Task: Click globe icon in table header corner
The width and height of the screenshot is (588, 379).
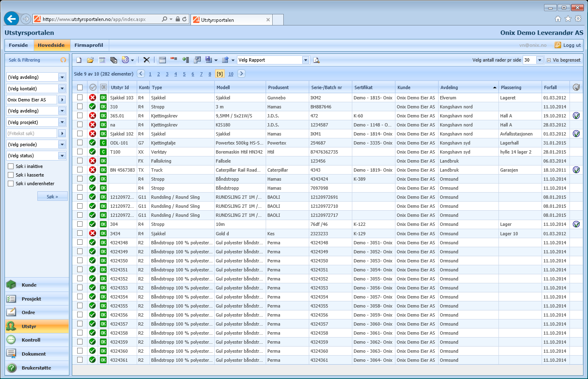Action: pos(577,87)
